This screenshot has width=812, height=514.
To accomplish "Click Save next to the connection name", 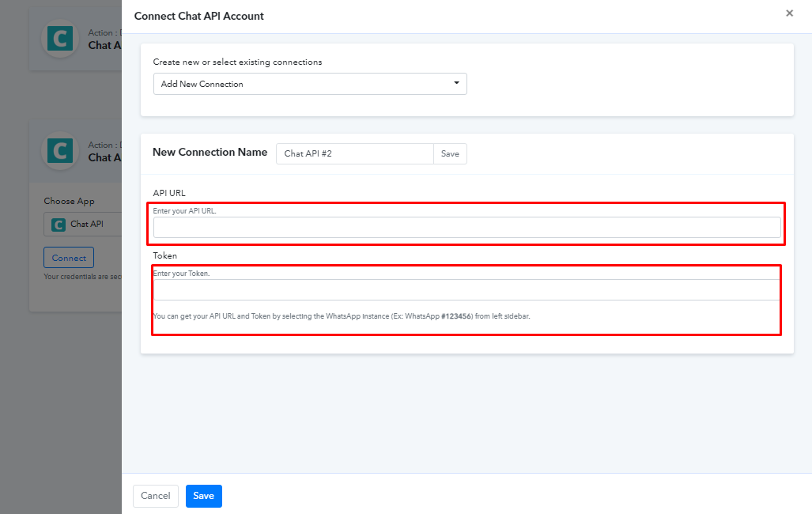I will 450,154.
